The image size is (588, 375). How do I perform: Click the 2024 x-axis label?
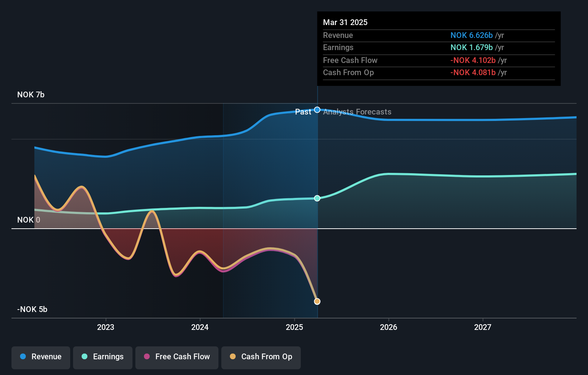pyautogui.click(x=200, y=327)
